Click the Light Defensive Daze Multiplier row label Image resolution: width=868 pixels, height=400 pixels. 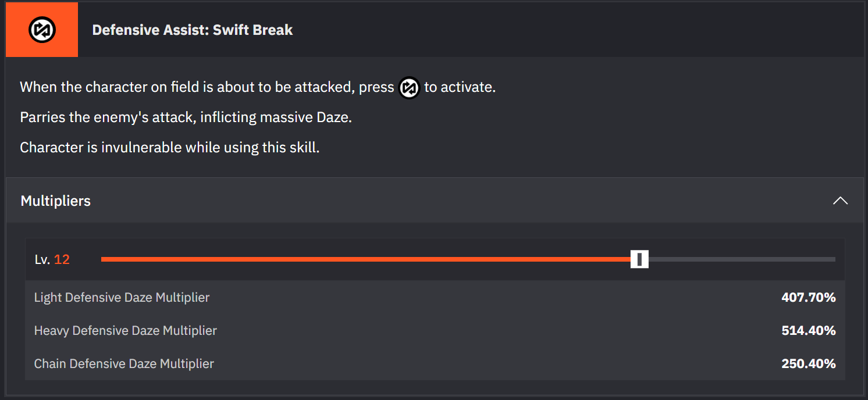point(122,298)
